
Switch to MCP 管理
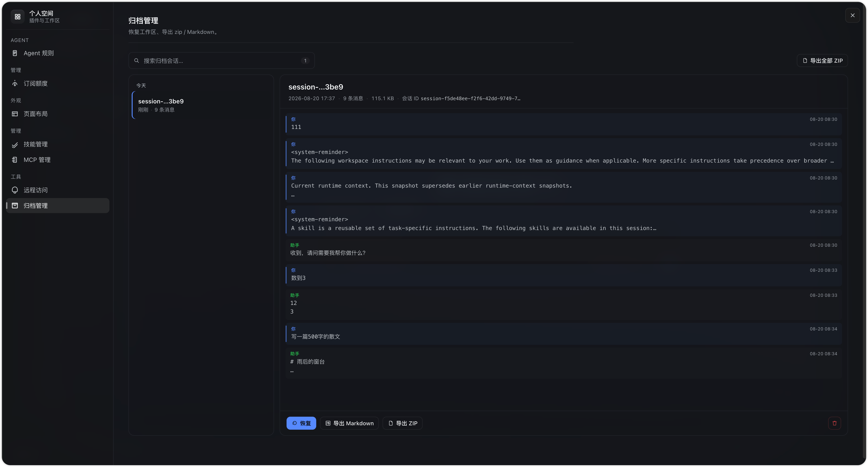tap(58, 160)
